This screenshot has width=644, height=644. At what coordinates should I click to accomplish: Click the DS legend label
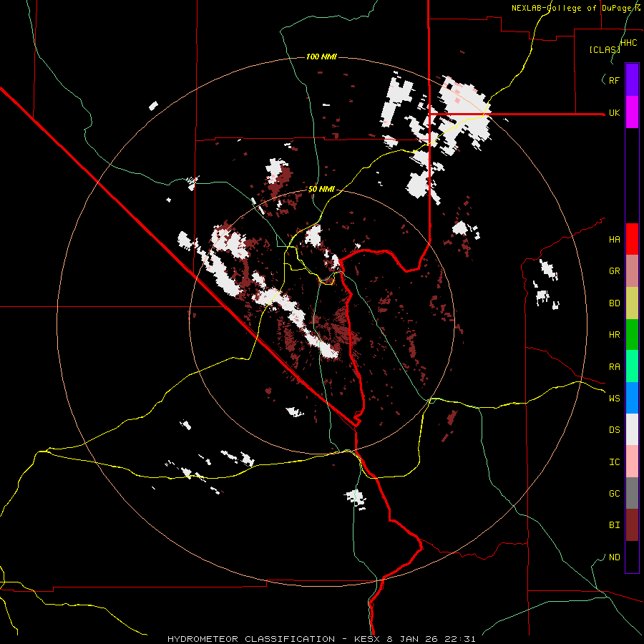pyautogui.click(x=614, y=430)
